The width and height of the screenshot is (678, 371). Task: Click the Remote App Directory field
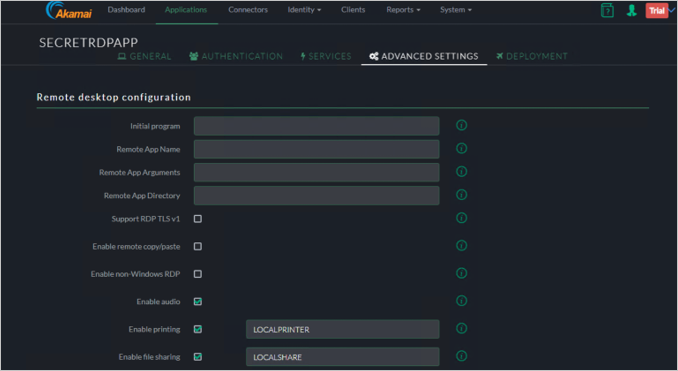point(317,196)
